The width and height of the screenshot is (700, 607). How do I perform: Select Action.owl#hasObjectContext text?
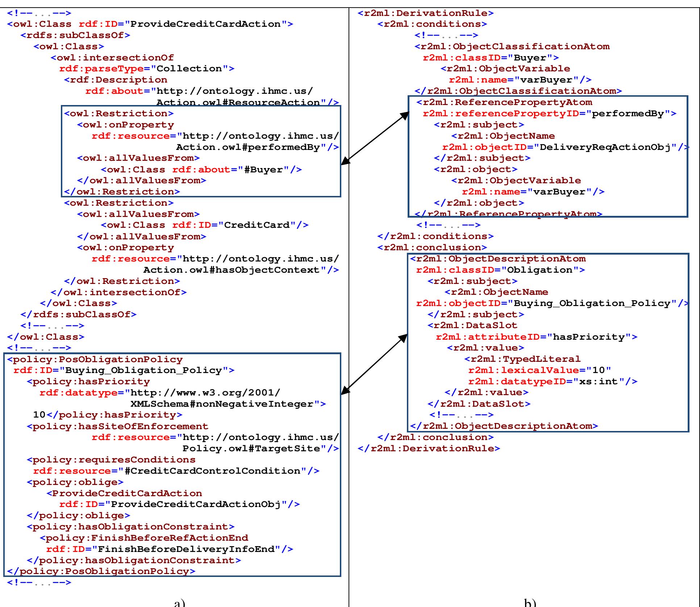[232, 270]
